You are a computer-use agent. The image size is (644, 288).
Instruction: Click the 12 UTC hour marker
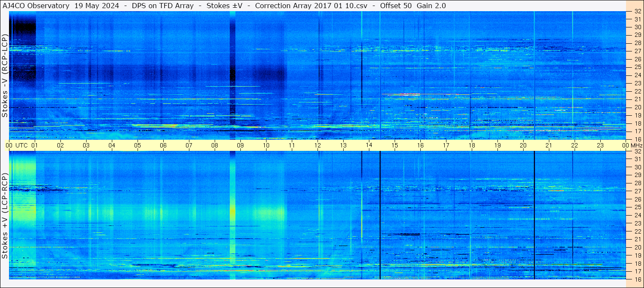click(x=318, y=145)
